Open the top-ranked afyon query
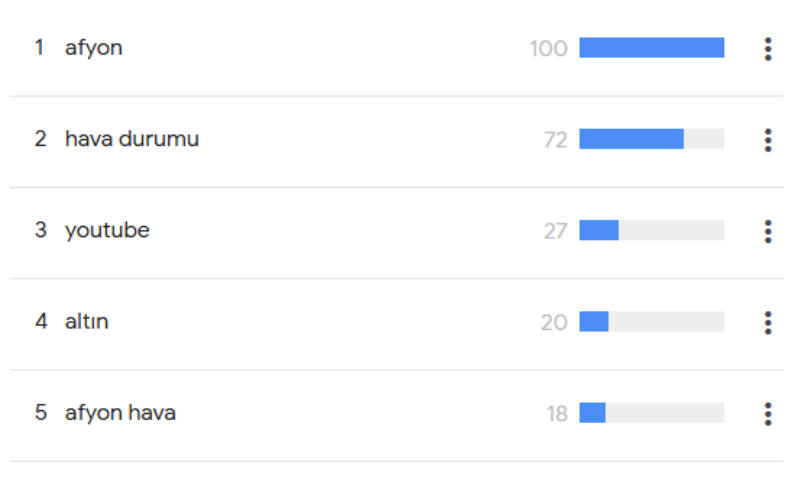800x481 pixels. pos(94,47)
